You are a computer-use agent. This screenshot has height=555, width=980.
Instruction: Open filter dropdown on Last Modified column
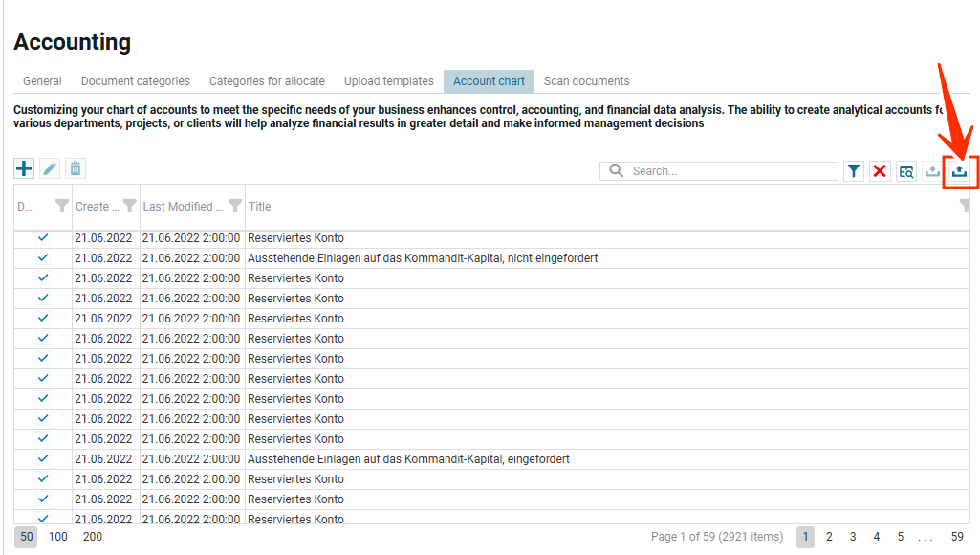click(235, 206)
